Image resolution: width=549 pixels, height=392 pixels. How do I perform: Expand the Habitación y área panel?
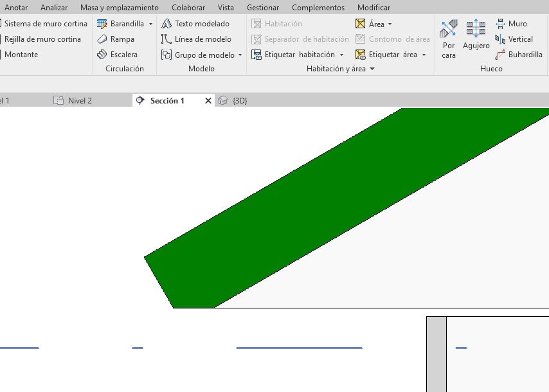pos(372,69)
